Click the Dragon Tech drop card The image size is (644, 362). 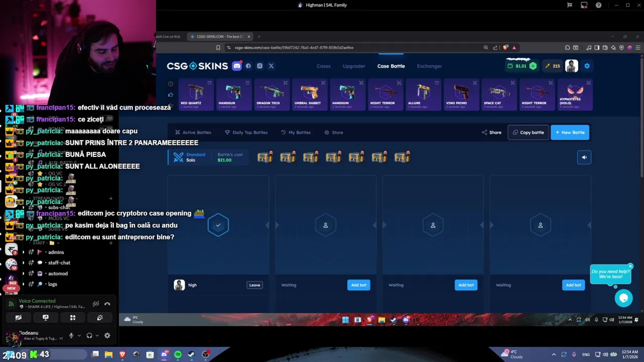272,95
